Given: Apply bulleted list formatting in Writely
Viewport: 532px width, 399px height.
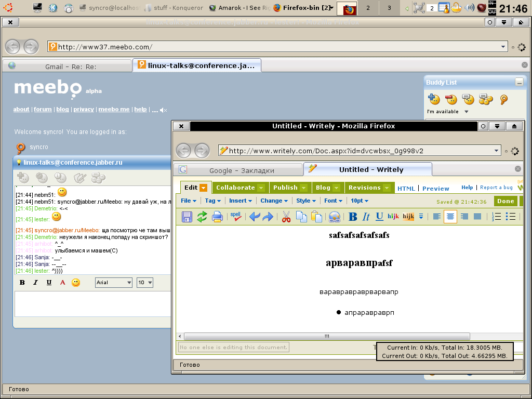Looking at the screenshot, I should [511, 217].
